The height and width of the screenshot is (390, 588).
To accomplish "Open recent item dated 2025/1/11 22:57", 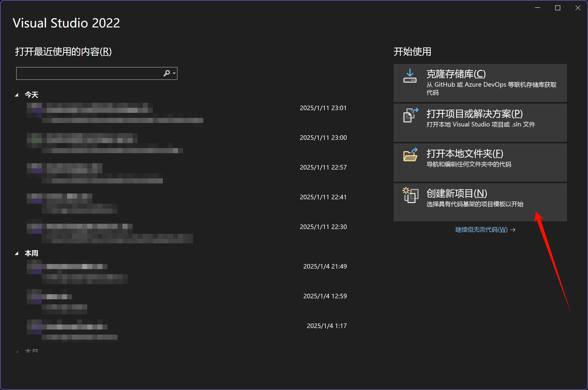I will coord(187,173).
